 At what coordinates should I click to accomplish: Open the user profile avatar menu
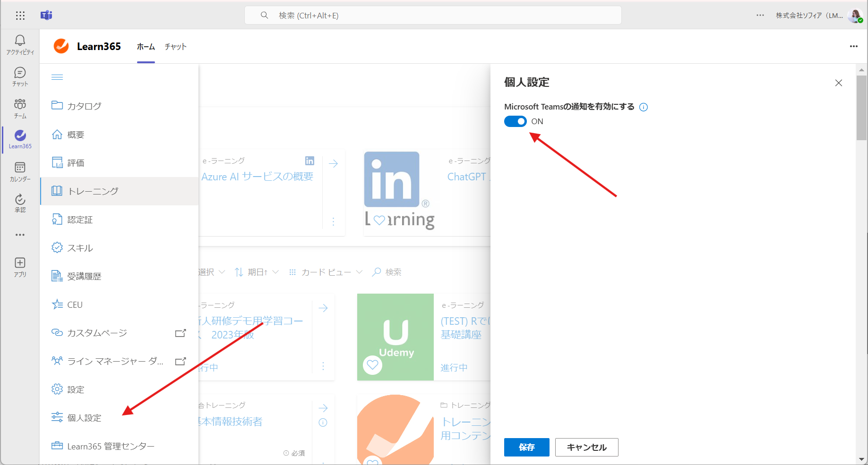tap(855, 16)
